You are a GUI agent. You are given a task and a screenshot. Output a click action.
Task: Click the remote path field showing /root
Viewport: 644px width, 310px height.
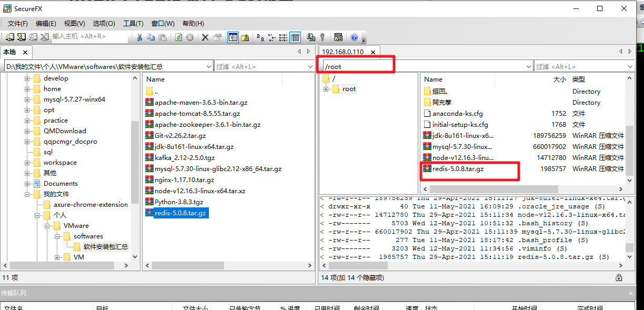click(427, 66)
